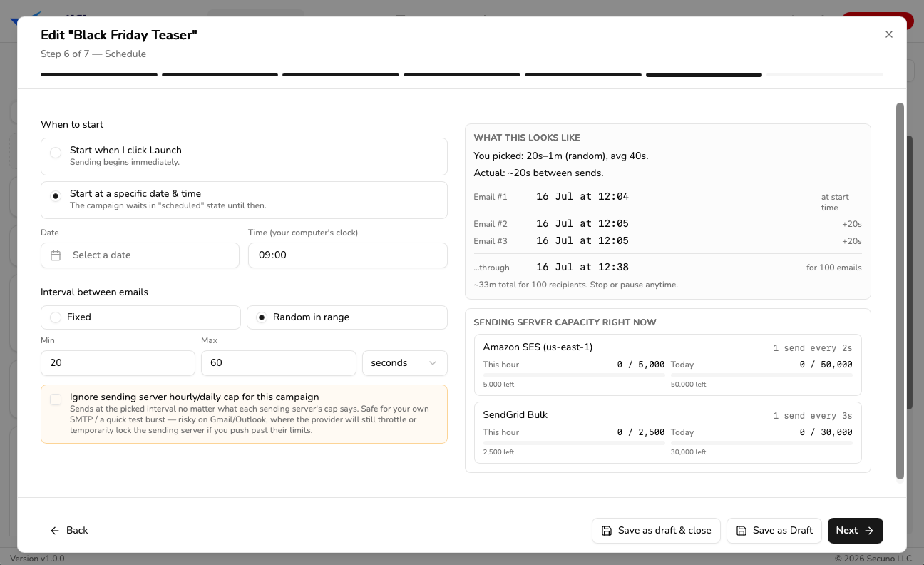Screen dimensions: 924x565
Task: Click SendGrid Bulk This hour progress bar
Action: coord(574,443)
